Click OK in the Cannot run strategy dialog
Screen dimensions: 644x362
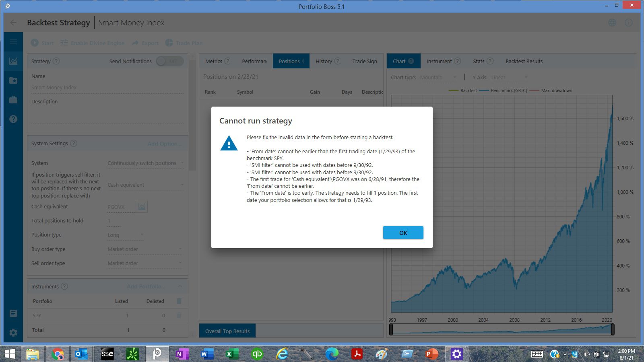[403, 232]
